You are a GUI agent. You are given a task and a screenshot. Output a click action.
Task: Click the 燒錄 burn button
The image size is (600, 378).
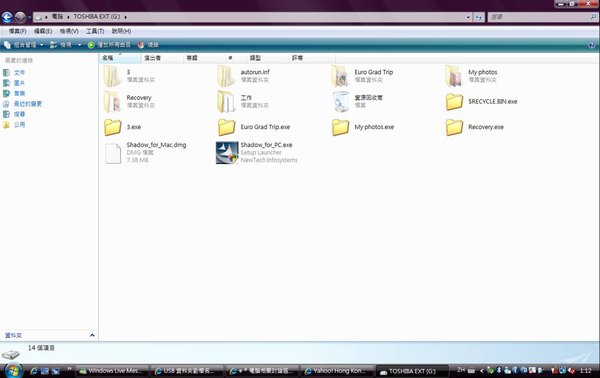pyautogui.click(x=148, y=45)
